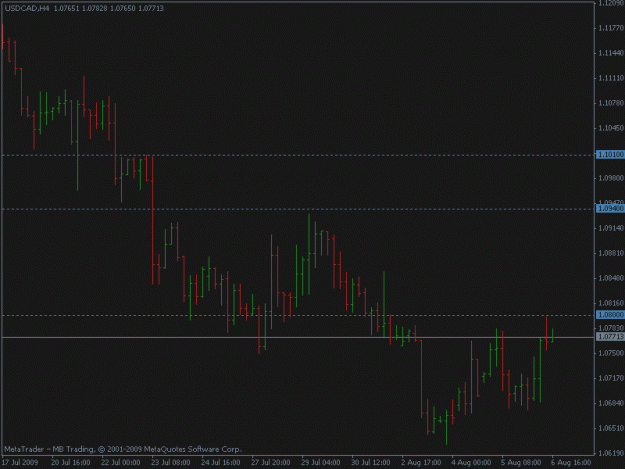
Task: Click the 27 Jul 20:00 time label
Action: coord(270,463)
